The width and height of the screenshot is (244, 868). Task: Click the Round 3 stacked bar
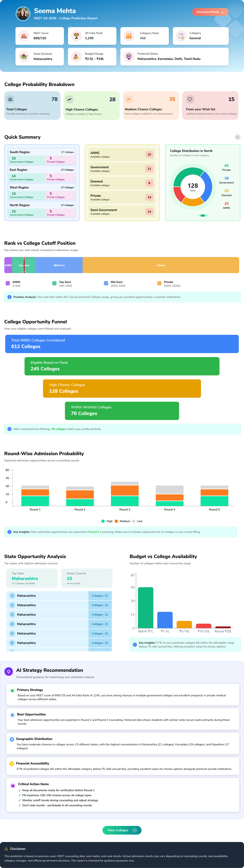[125, 494]
